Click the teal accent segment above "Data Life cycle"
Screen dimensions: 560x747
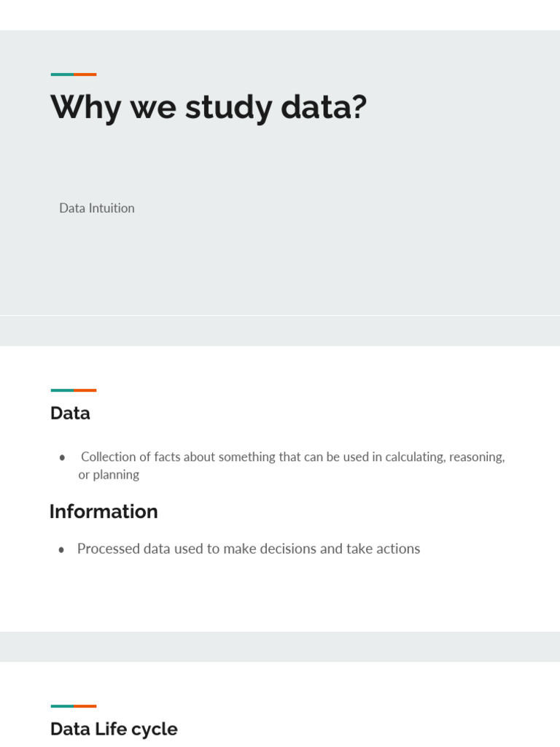click(x=62, y=706)
